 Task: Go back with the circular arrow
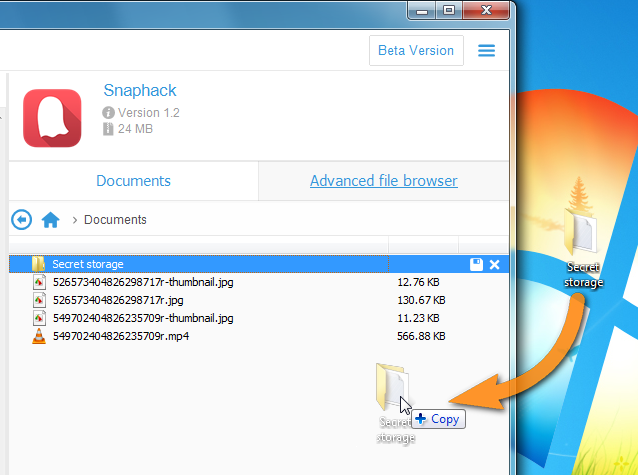click(22, 220)
